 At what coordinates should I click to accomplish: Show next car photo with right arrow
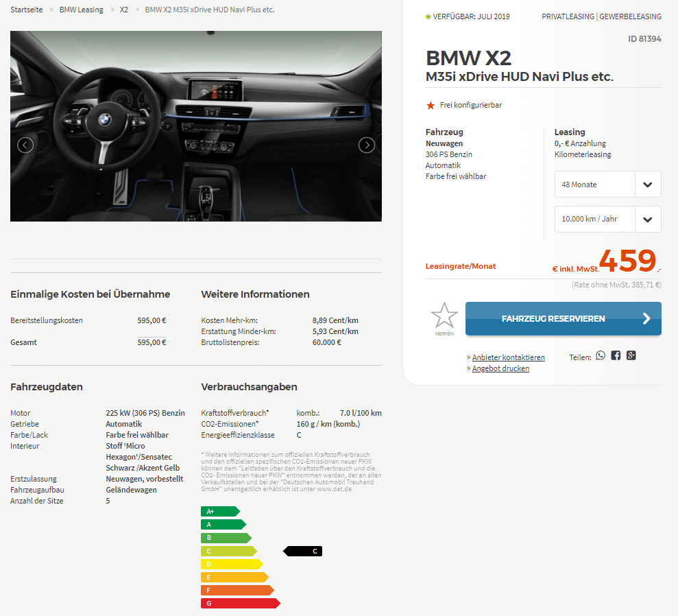367,145
